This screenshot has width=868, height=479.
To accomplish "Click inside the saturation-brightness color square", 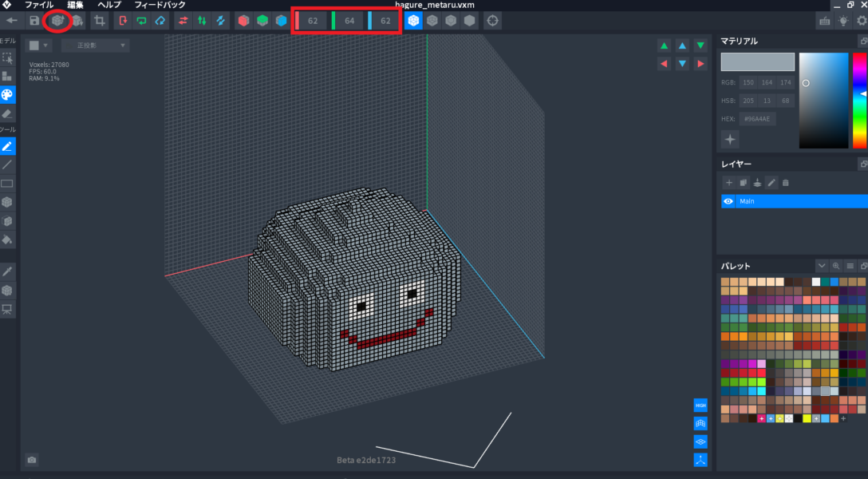I will coord(823,101).
